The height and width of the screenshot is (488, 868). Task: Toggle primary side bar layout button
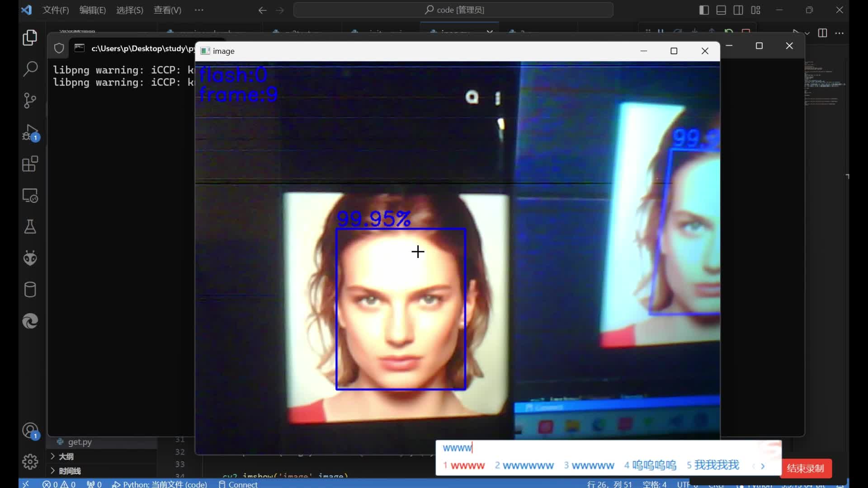(x=704, y=10)
